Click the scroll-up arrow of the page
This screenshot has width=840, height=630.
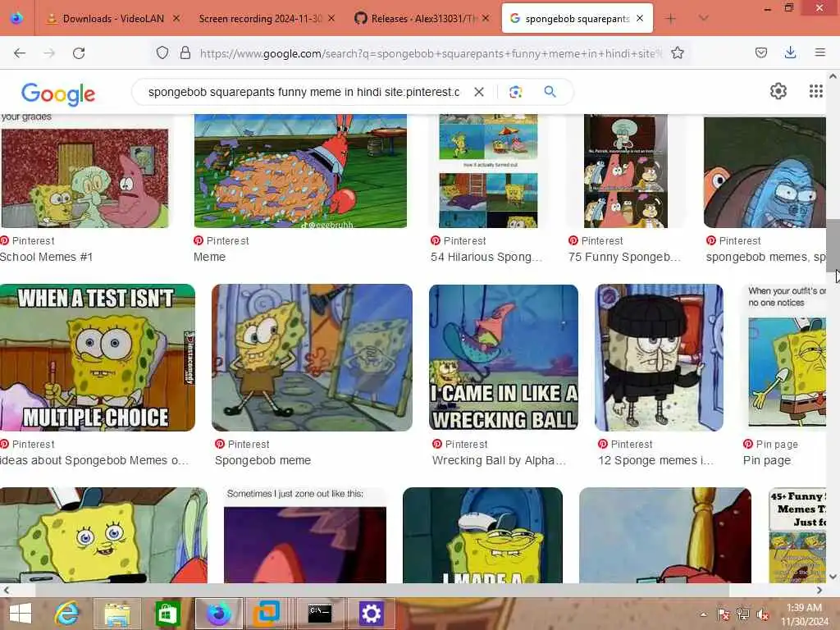coord(833,76)
